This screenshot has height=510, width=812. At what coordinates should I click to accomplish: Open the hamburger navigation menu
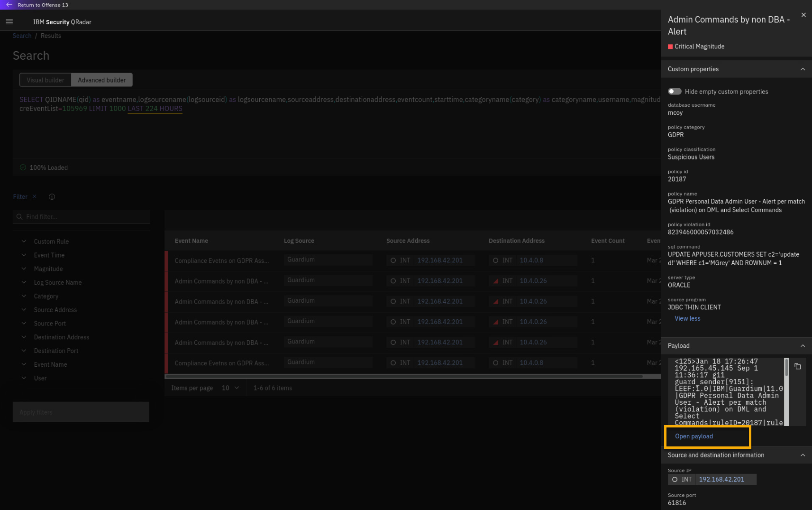[x=9, y=22]
